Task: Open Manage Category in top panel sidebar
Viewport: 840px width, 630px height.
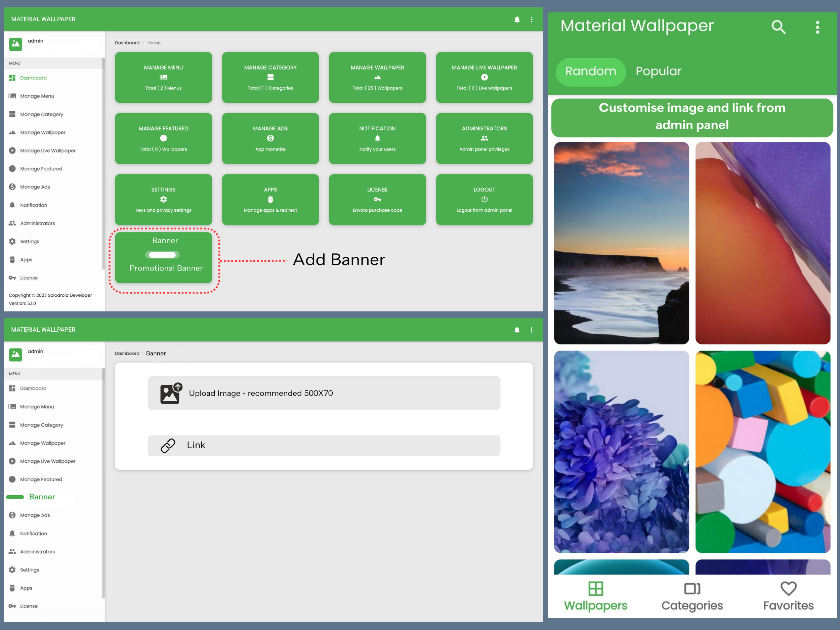Action: (x=53, y=114)
